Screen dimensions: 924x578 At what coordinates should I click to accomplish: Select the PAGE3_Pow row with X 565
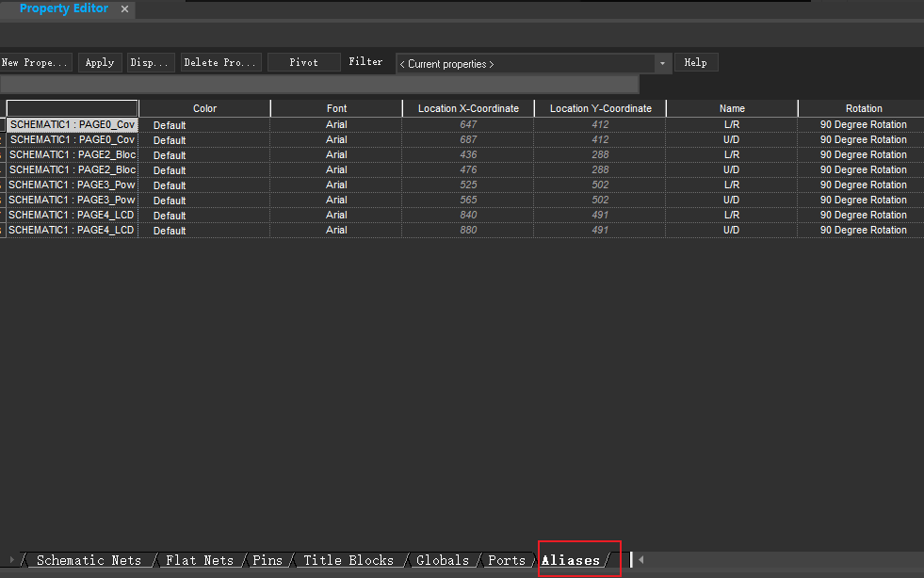pyautogui.click(x=73, y=200)
